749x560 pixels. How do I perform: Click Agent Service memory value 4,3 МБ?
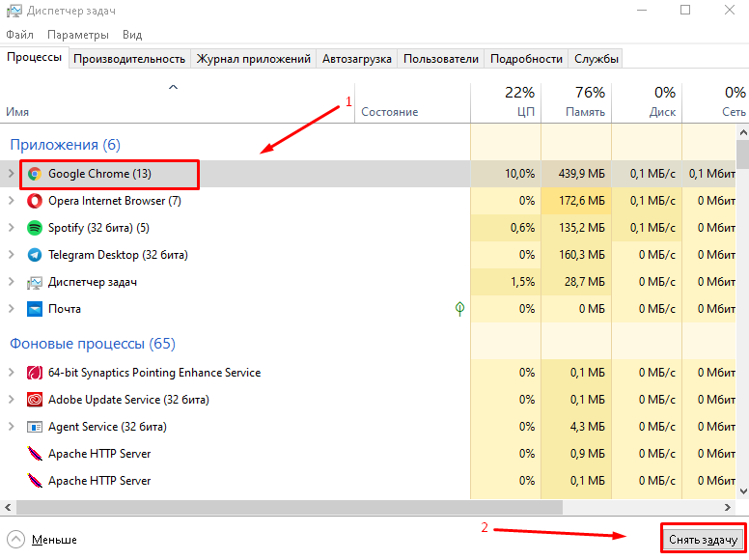588,426
